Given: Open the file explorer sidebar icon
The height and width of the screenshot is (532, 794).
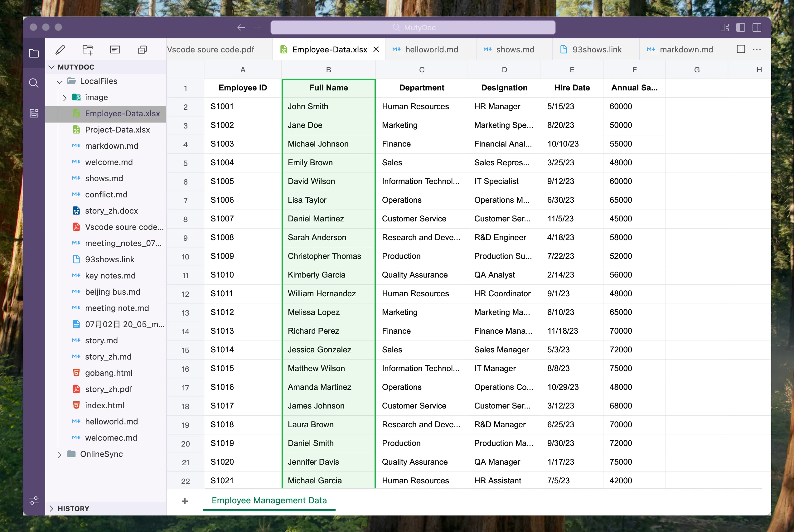Looking at the screenshot, I should (34, 53).
